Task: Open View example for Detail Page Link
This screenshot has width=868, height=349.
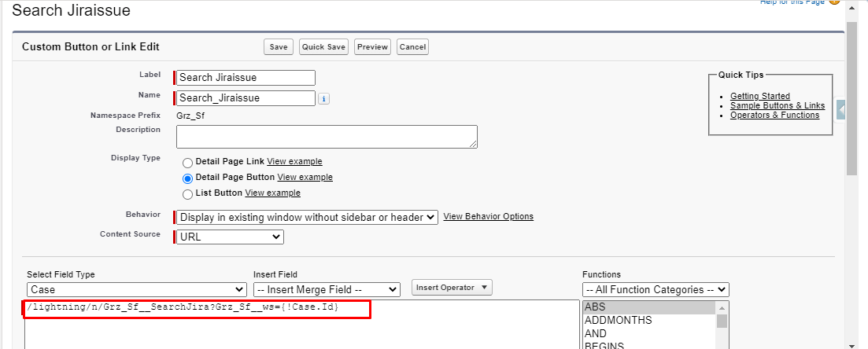Action: click(x=294, y=161)
